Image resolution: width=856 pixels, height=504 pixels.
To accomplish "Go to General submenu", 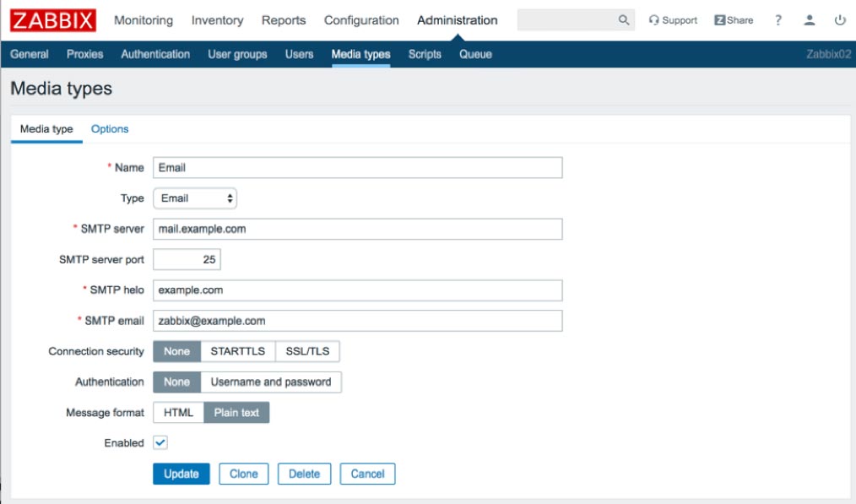I will tap(30, 54).
